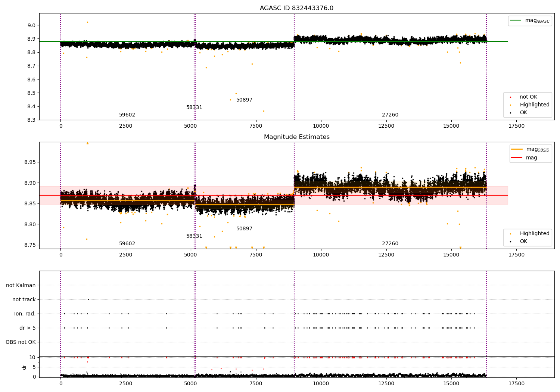Screen dimensions: 560x392
Task: Click obsid label 50897 in Magnitude Estimates plot
Action: coord(244,229)
